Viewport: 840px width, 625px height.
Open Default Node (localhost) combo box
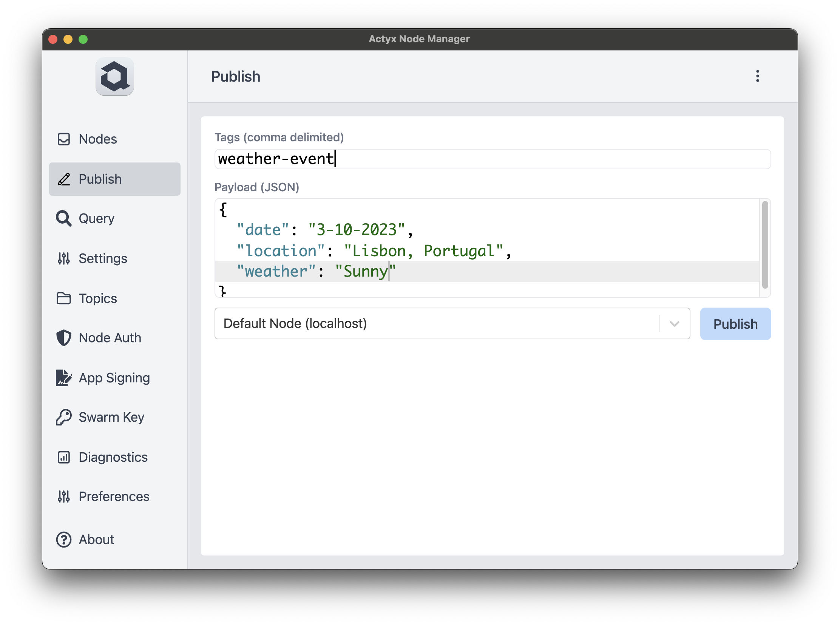(435, 324)
